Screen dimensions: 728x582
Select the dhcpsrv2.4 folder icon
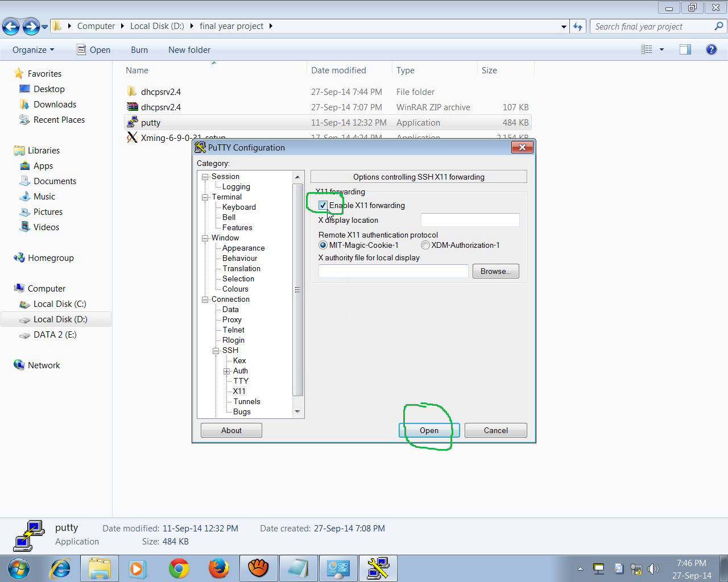pos(132,92)
